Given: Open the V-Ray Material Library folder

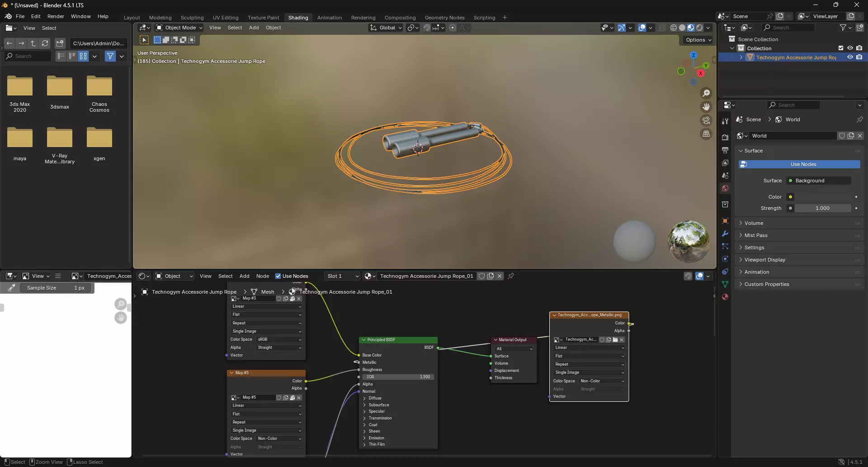Looking at the screenshot, I should (60, 145).
